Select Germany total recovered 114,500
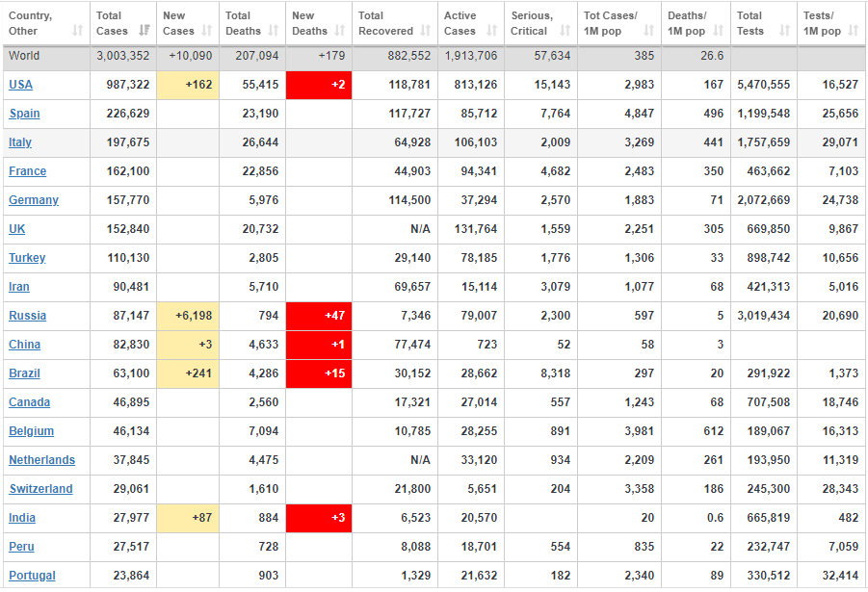This screenshot has height=592, width=868. coord(409,199)
